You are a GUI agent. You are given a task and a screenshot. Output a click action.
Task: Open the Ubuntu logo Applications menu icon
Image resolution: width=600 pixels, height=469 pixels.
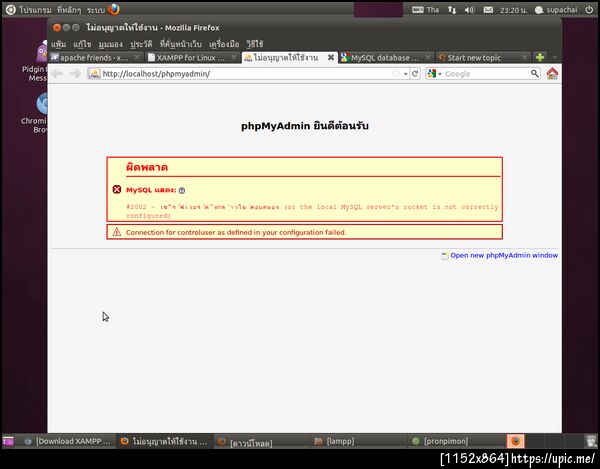(10, 10)
